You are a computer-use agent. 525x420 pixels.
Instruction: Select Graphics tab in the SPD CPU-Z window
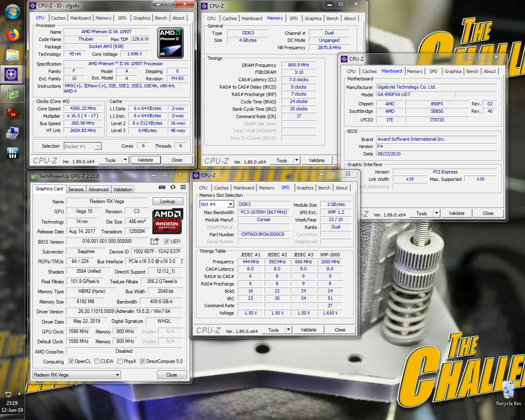tap(305, 188)
